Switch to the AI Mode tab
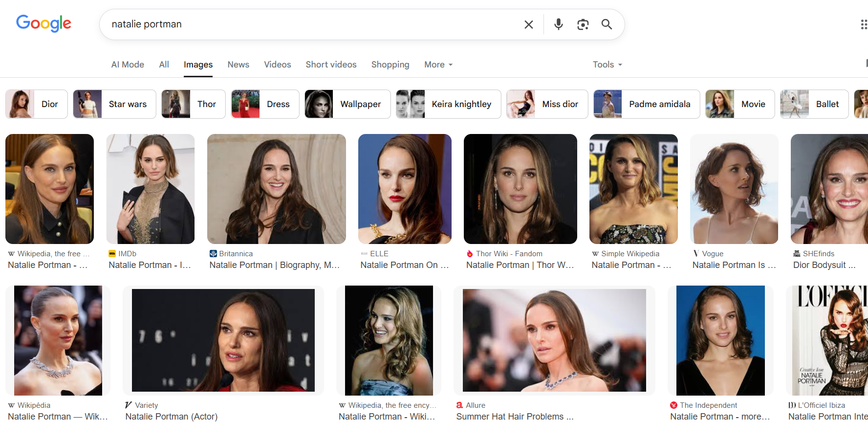This screenshot has height=422, width=868. pos(128,65)
